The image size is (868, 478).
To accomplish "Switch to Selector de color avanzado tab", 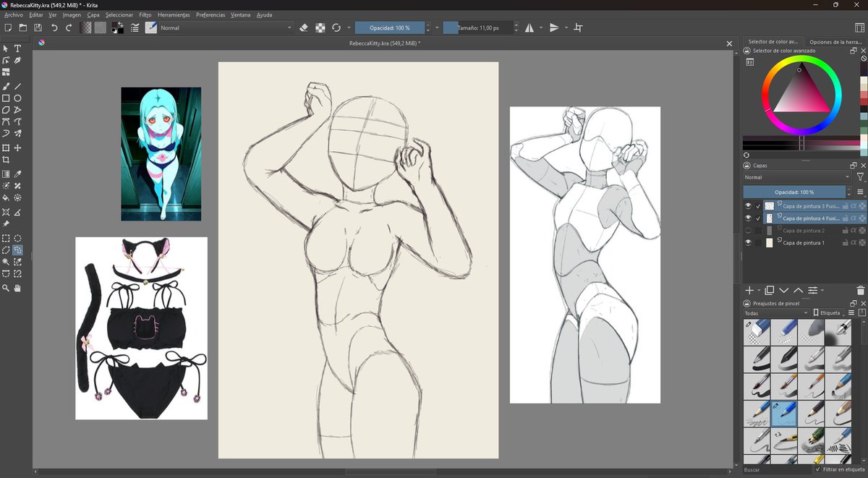I will 773,42.
